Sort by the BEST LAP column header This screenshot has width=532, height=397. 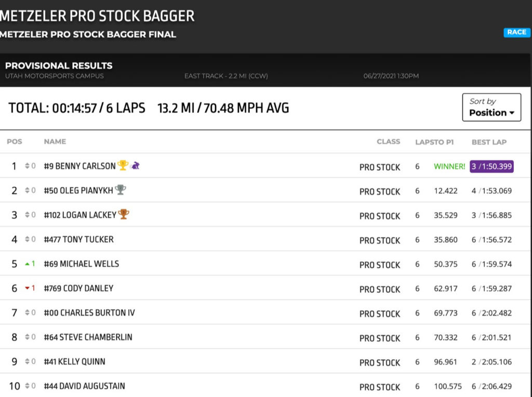point(489,142)
